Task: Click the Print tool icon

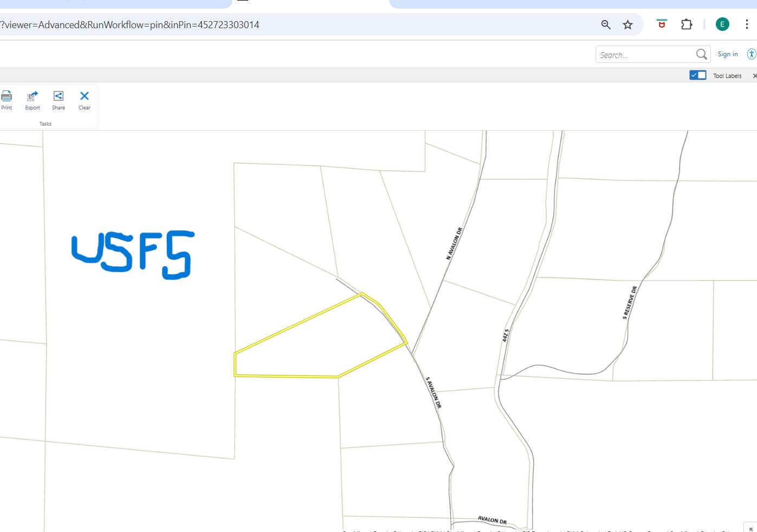Action: click(7, 97)
